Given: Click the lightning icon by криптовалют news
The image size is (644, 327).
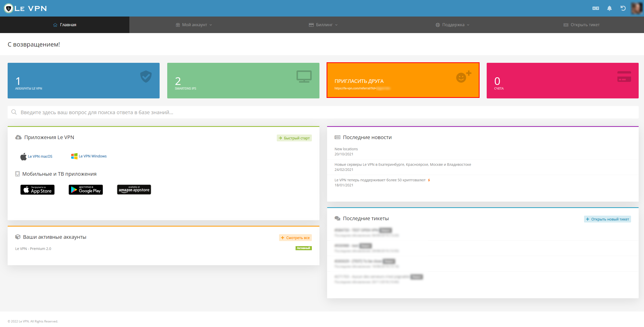Looking at the screenshot, I should (429, 180).
